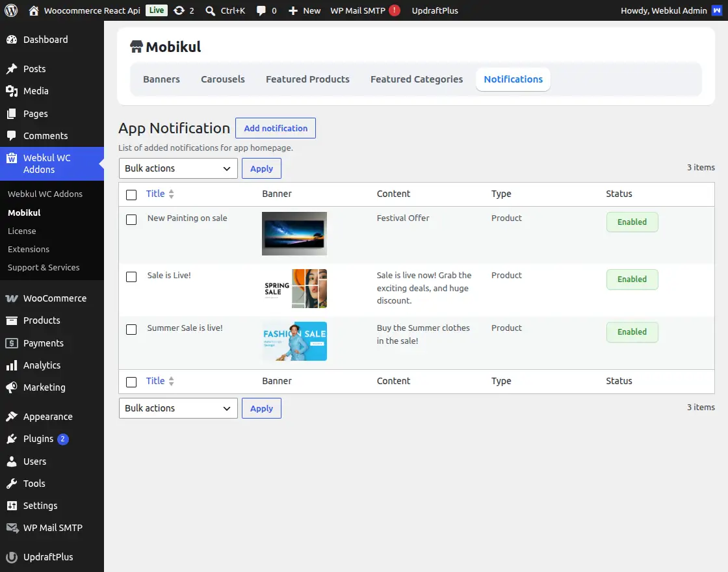Click the Dashboard gauge icon
The width and height of the screenshot is (728, 572).
click(x=12, y=40)
